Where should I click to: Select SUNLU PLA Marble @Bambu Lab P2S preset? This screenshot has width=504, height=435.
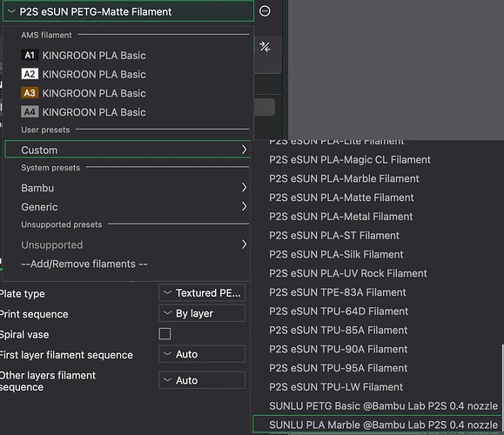pyautogui.click(x=377, y=425)
